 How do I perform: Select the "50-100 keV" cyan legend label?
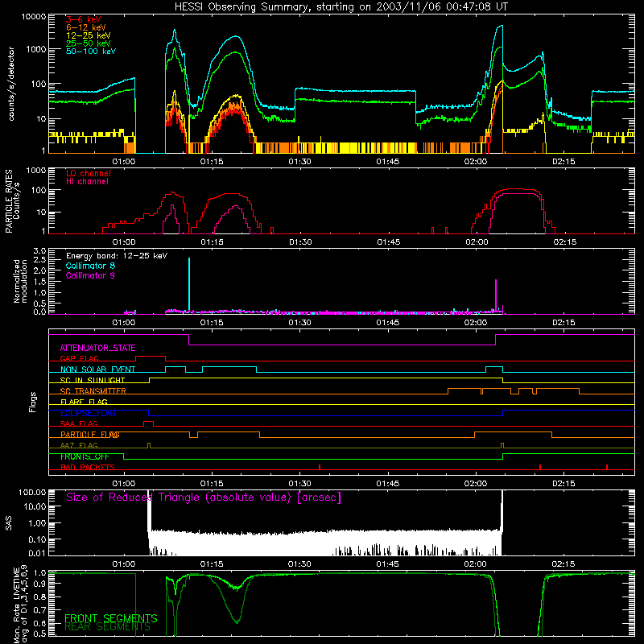pyautogui.click(x=91, y=52)
